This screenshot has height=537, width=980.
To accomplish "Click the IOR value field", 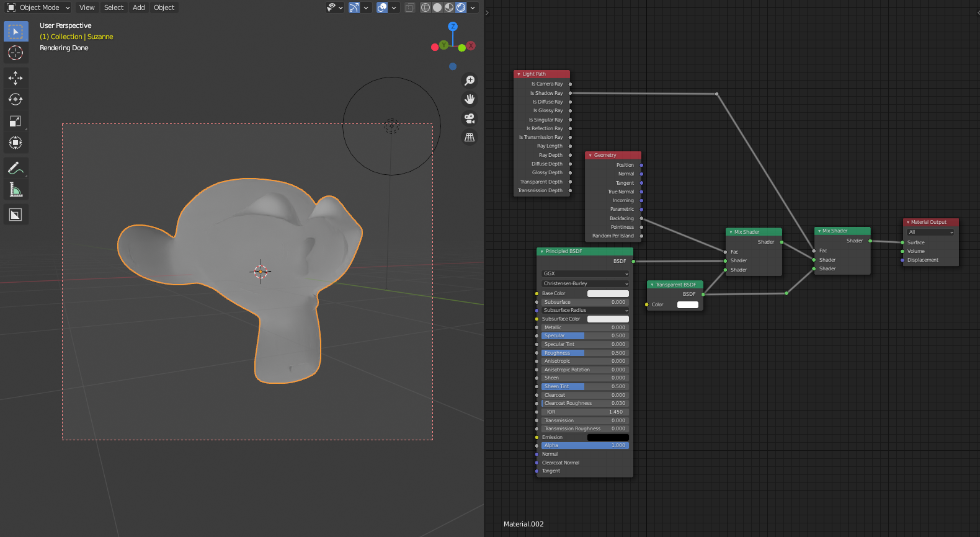I will coord(586,412).
